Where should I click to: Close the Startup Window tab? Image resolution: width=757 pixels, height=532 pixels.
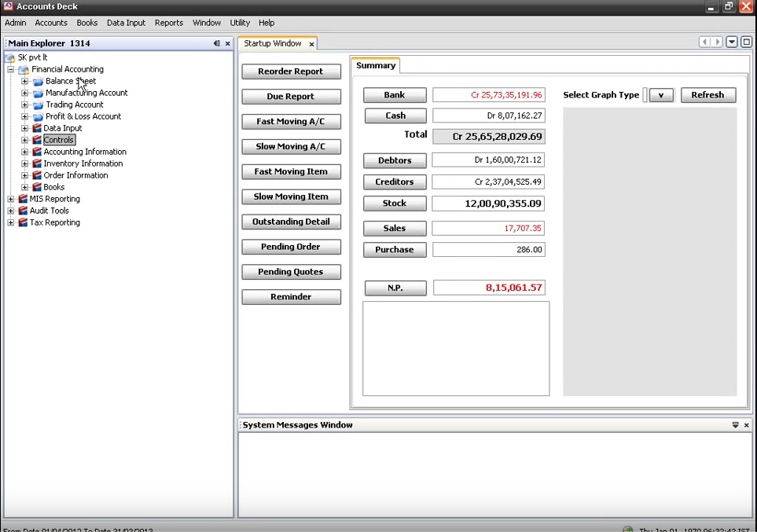click(x=311, y=44)
